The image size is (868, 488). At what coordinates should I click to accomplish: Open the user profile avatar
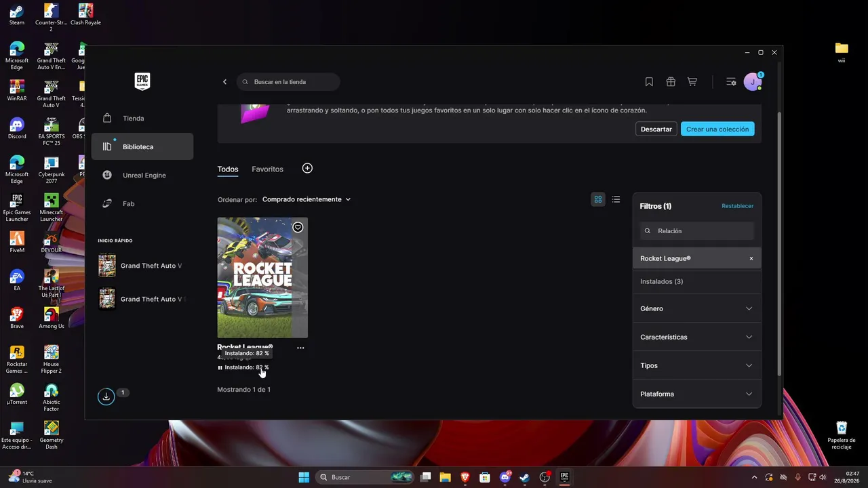click(x=753, y=82)
